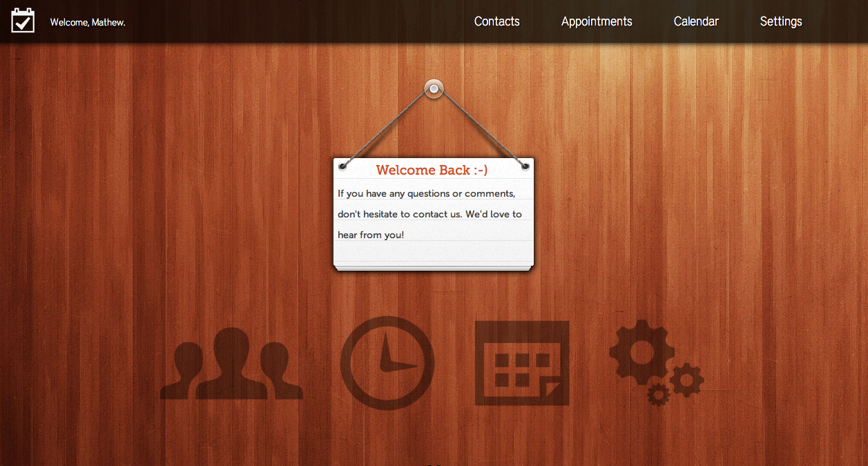Click the "Welcome, Mathew." greeting text
The image size is (868, 466).
(x=88, y=23)
